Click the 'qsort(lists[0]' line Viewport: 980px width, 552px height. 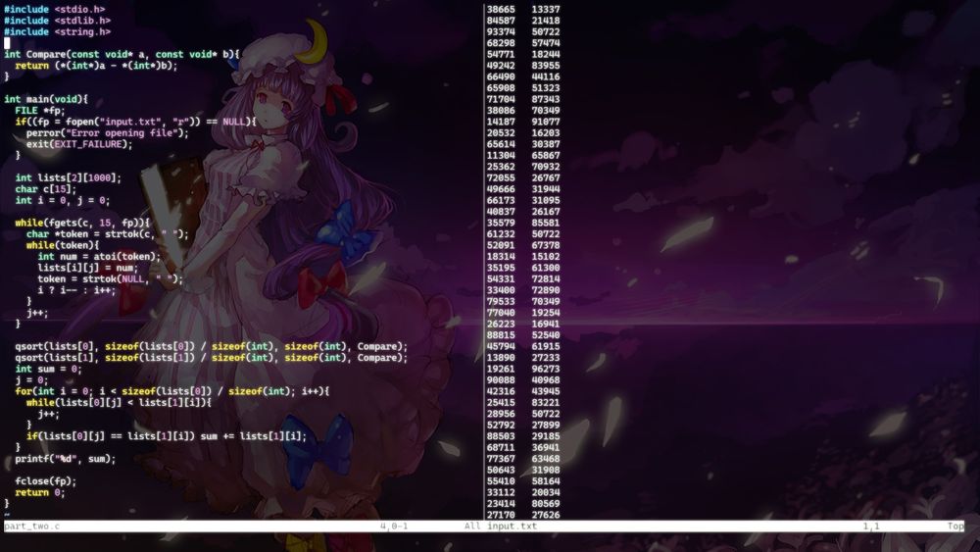212,347
